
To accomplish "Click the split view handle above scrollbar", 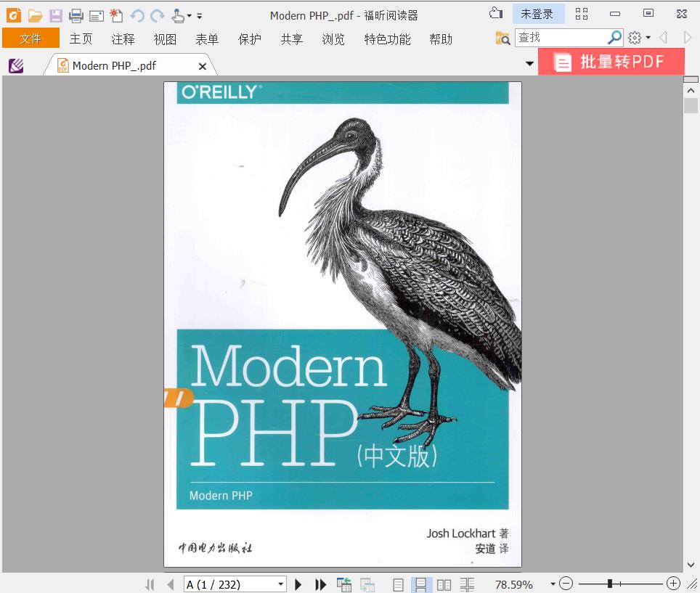I will [691, 79].
